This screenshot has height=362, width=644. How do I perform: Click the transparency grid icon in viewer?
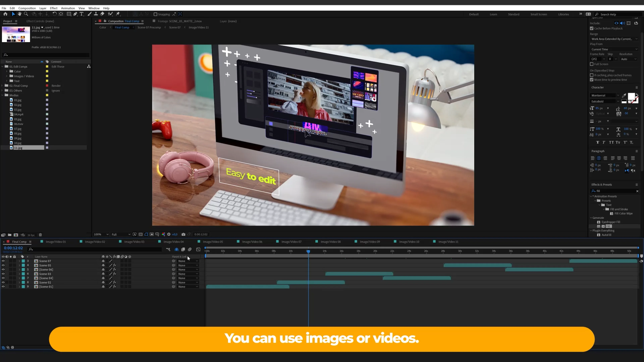pos(141,234)
